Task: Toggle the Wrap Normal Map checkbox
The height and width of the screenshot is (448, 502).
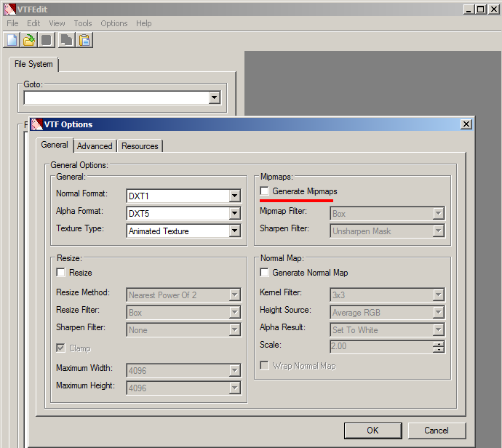Action: click(x=264, y=365)
